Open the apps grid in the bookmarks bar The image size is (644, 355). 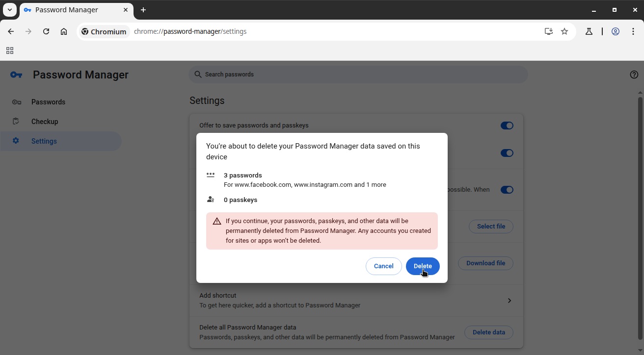(10, 51)
